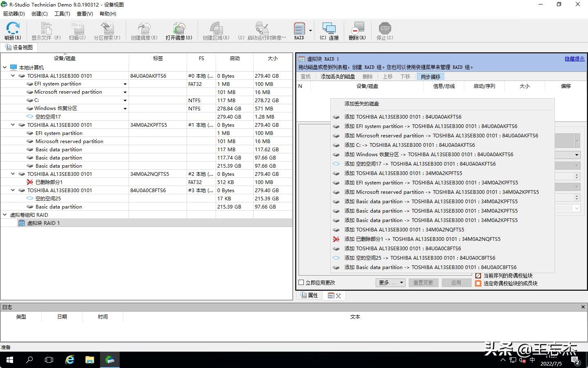The width and height of the screenshot is (588, 368).
Task: Open the 工具 menu
Action: click(62, 13)
